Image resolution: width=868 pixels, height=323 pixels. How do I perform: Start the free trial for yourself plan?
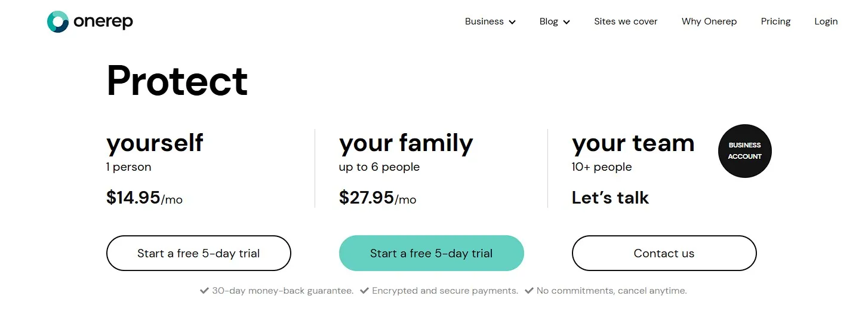[x=198, y=253]
